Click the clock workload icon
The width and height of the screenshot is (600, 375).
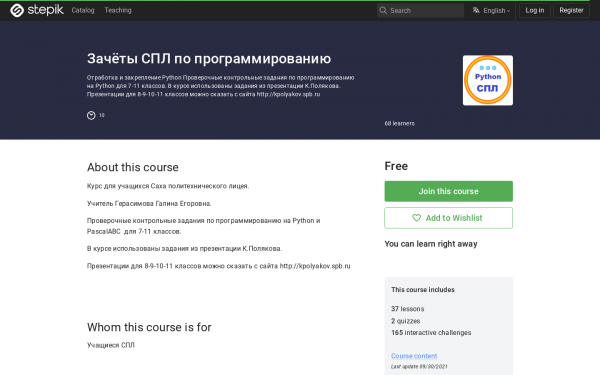[x=91, y=115]
